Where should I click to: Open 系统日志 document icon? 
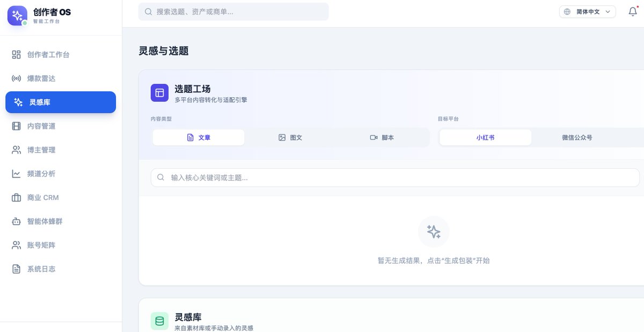tap(17, 269)
